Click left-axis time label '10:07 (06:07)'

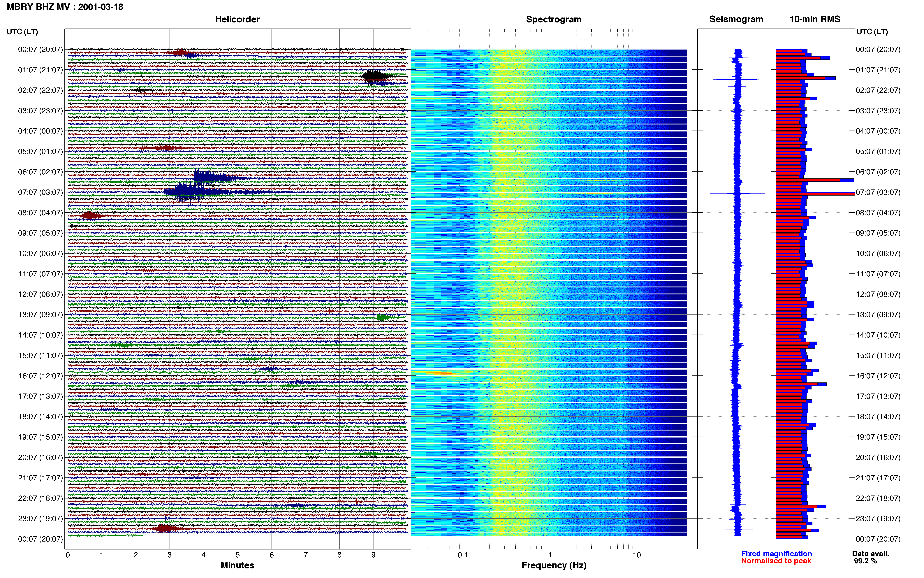coord(41,253)
